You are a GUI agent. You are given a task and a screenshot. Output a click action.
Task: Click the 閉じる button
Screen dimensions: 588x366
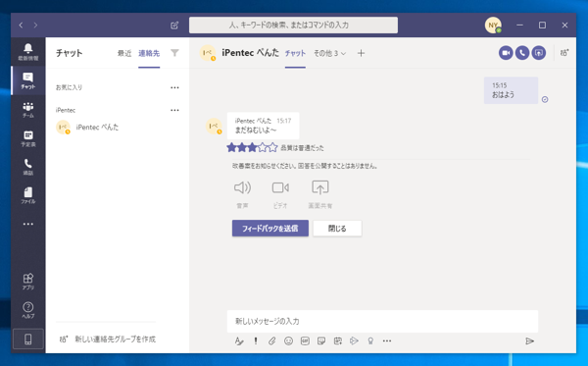[x=337, y=229]
